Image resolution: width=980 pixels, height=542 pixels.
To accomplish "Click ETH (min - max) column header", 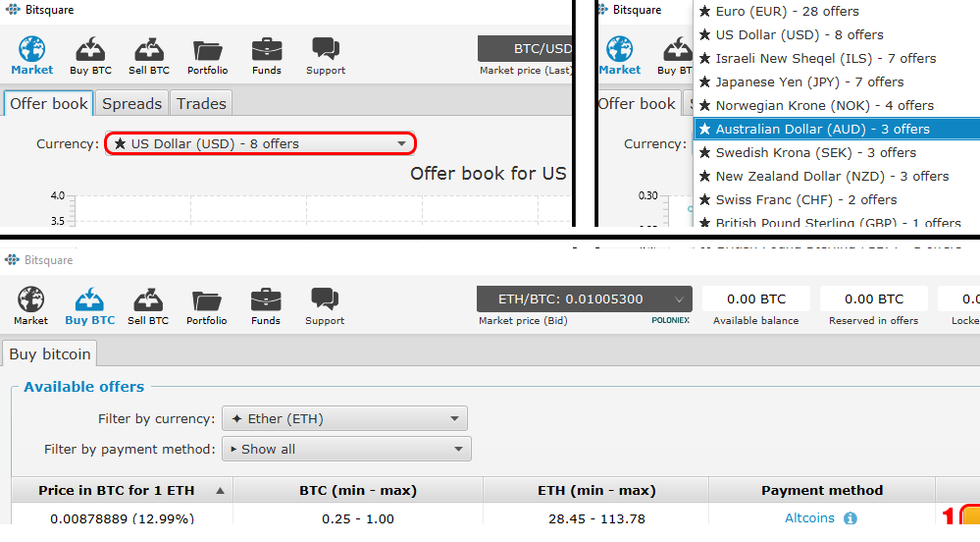I will (x=596, y=490).
